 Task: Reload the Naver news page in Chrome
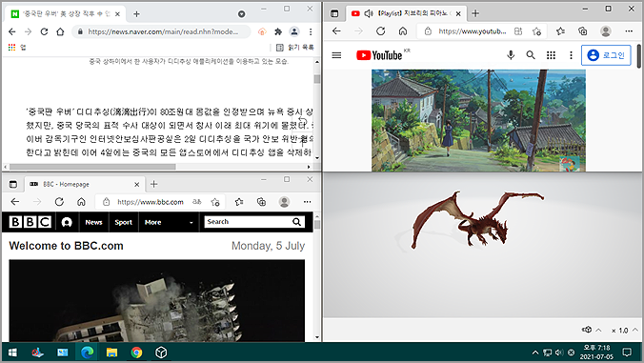pos(44,31)
